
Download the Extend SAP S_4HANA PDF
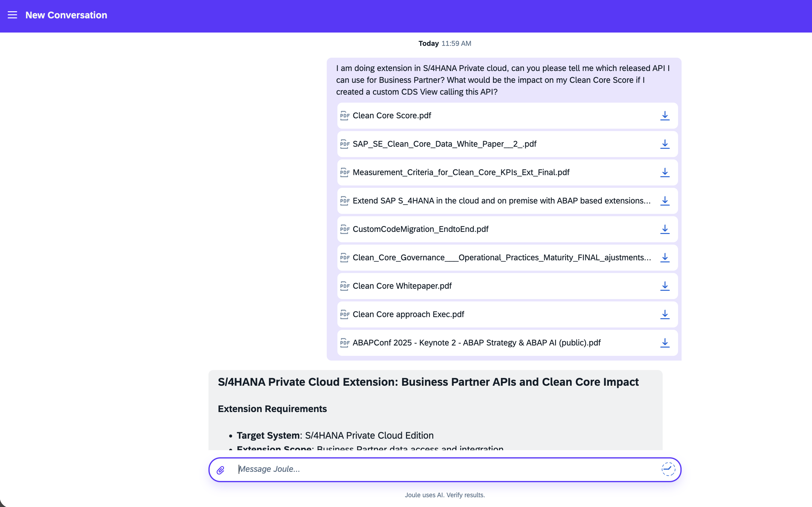(x=664, y=201)
